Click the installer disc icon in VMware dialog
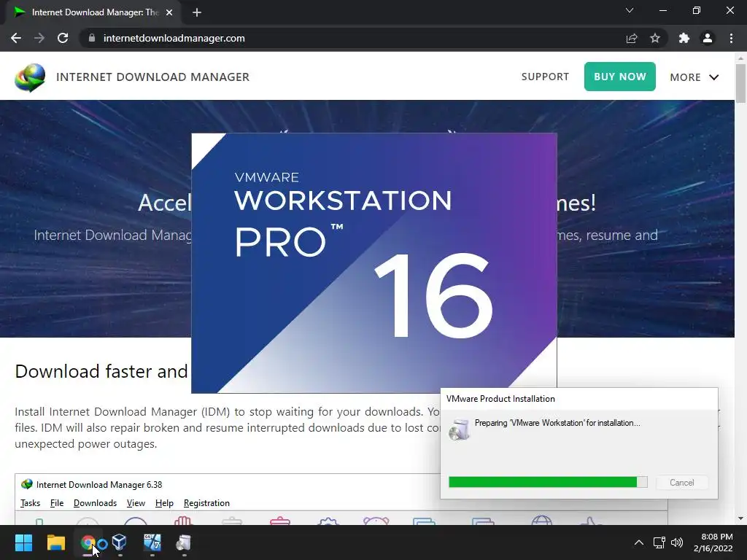 460,430
